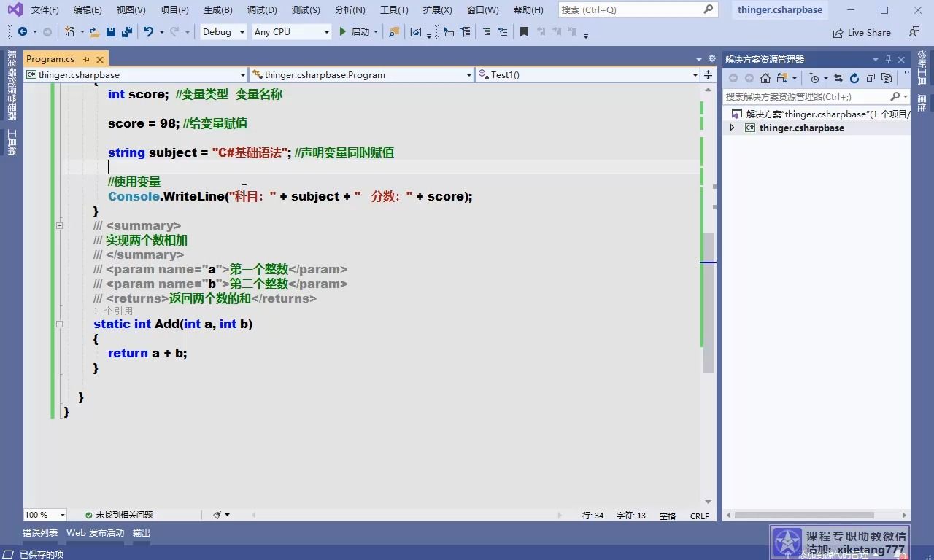Open the Solution Explorer search options dropdown
The image size is (934, 560).
pos(906,96)
